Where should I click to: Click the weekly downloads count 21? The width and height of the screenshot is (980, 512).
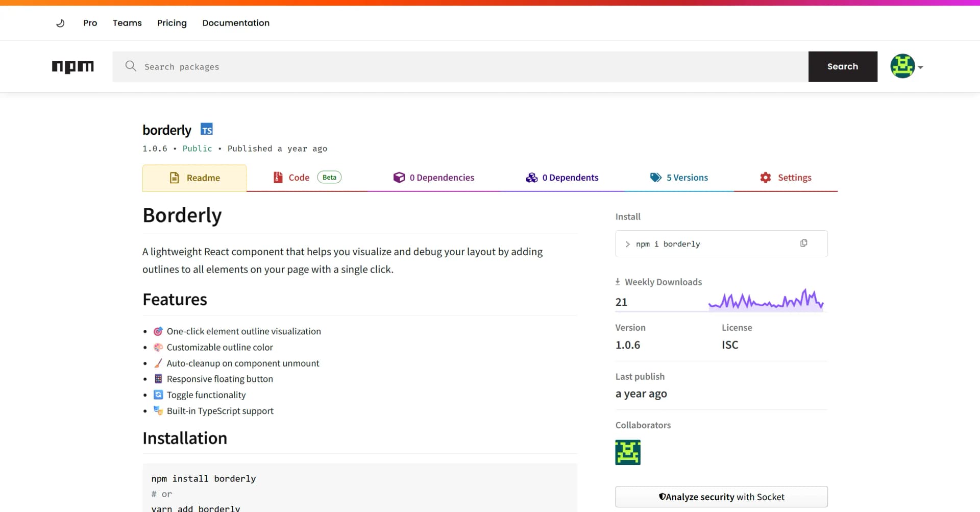[x=621, y=302]
